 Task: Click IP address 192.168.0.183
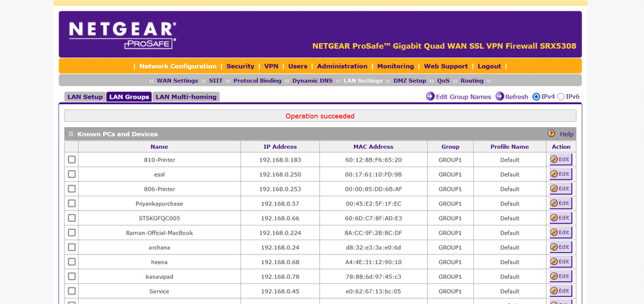tap(280, 160)
